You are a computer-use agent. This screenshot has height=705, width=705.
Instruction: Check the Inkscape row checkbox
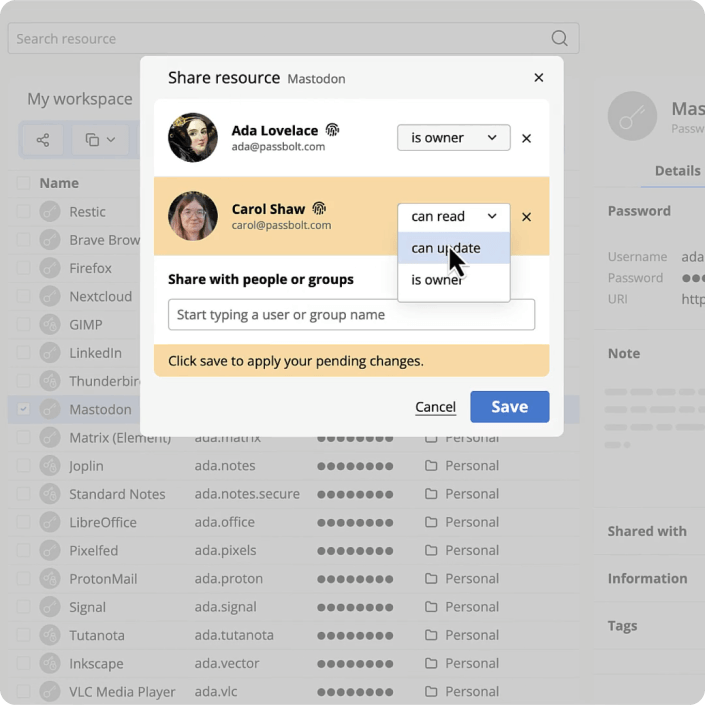23,663
